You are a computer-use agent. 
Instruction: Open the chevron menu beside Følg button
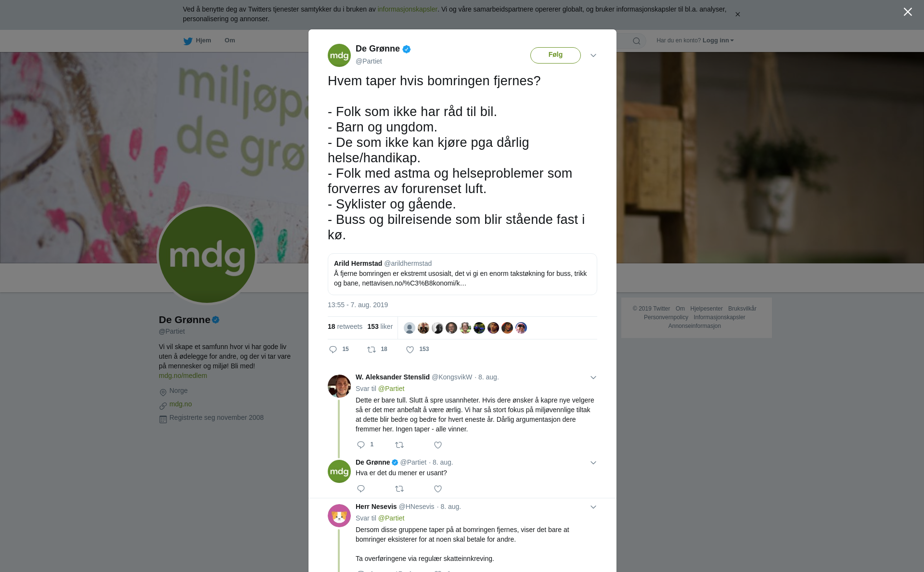point(593,55)
